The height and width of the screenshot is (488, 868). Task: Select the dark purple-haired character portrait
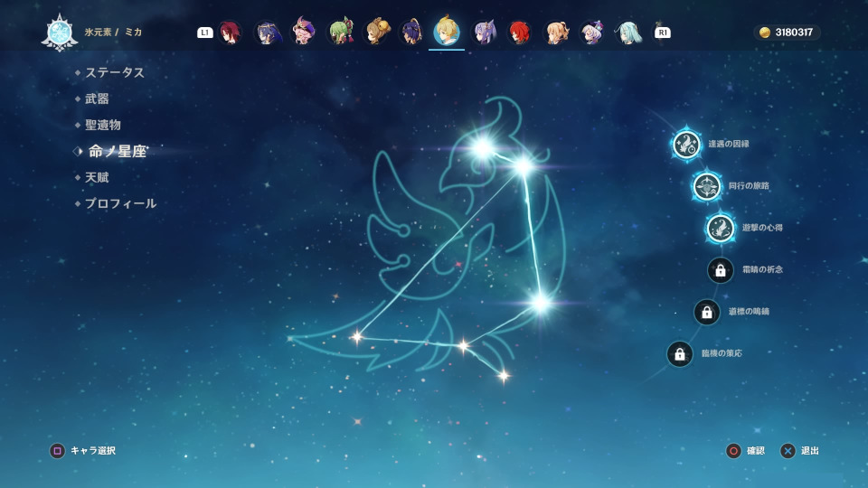[x=412, y=33]
